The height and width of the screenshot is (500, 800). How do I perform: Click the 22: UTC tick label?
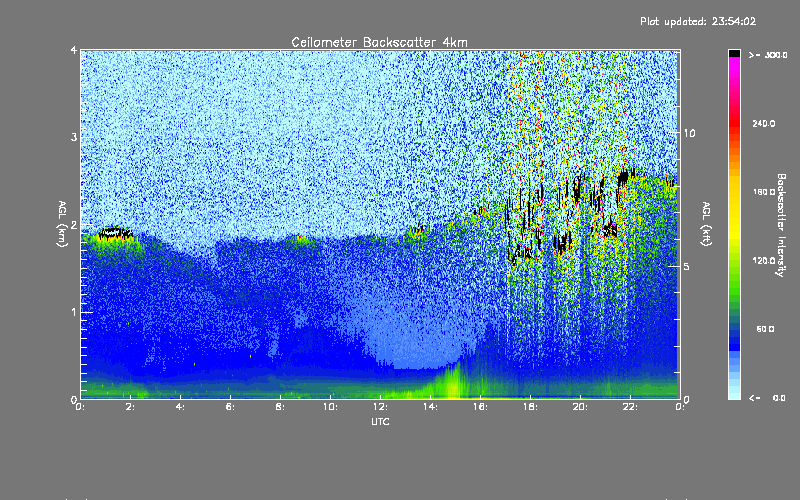click(x=630, y=407)
